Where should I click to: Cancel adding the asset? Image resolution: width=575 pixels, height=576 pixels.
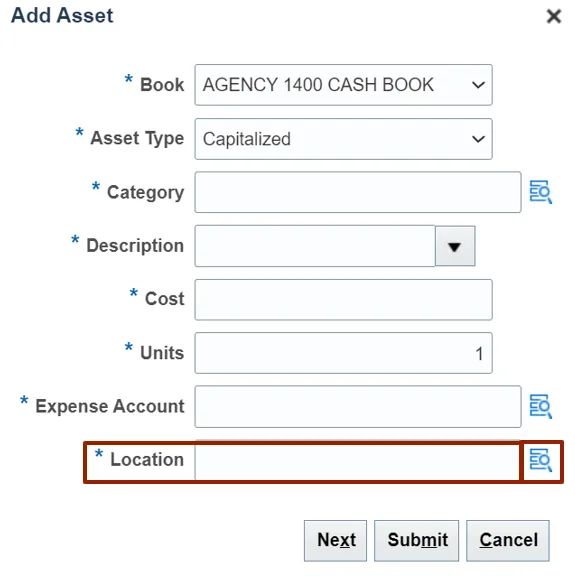pyautogui.click(x=508, y=541)
